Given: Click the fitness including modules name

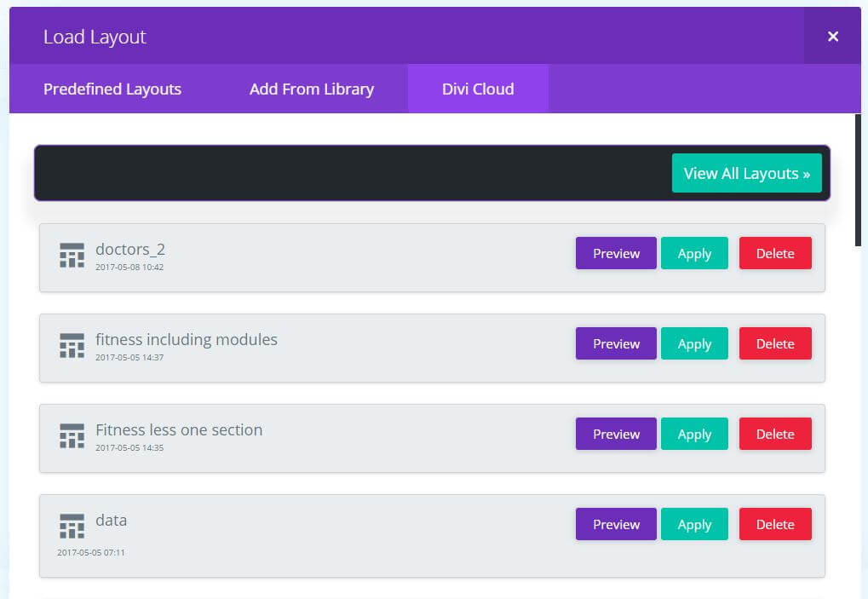Looking at the screenshot, I should point(186,339).
